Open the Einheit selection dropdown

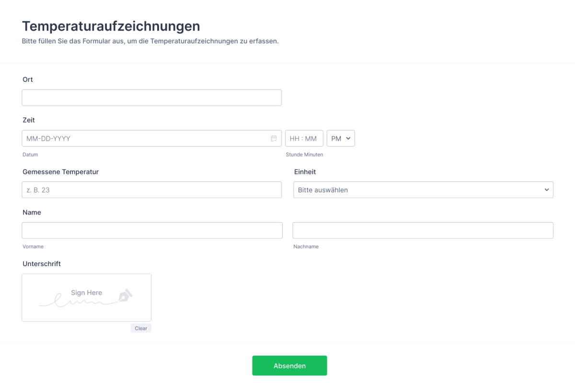(423, 190)
